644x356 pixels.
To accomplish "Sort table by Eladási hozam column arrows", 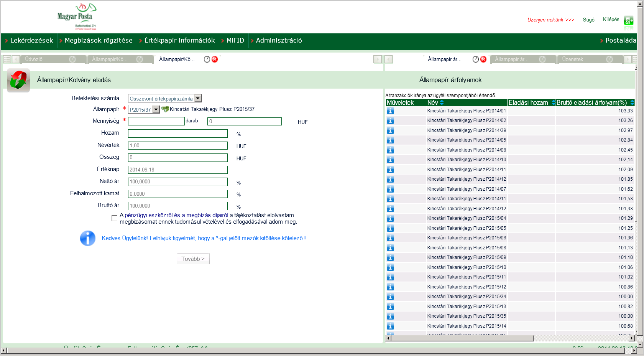I will pyautogui.click(x=554, y=102).
